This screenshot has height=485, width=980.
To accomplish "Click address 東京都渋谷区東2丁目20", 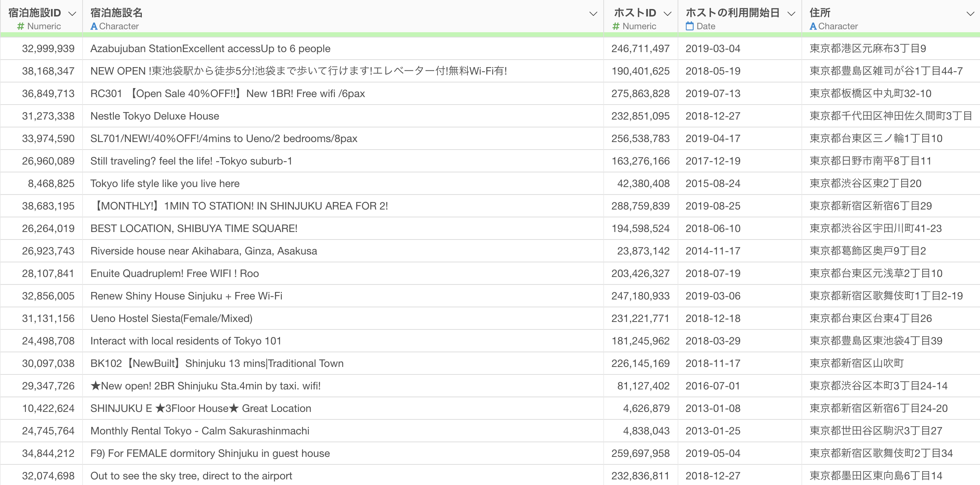I will point(865,184).
